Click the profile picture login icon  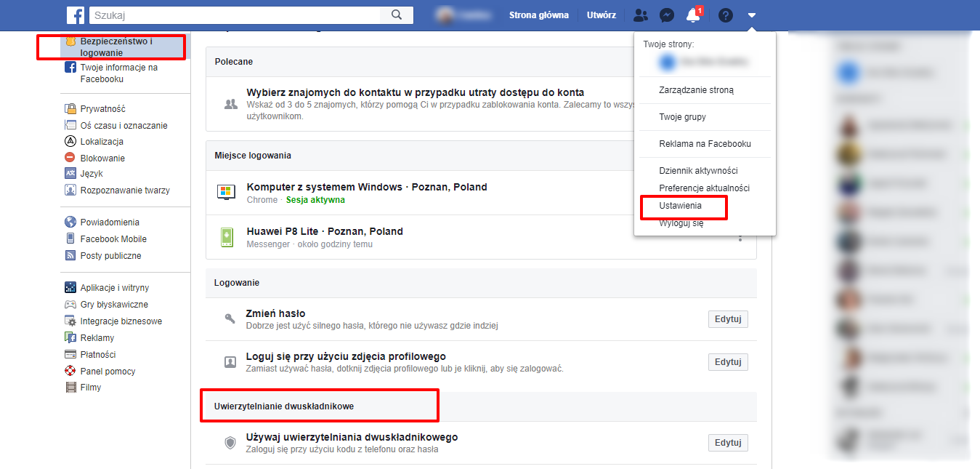click(x=230, y=362)
